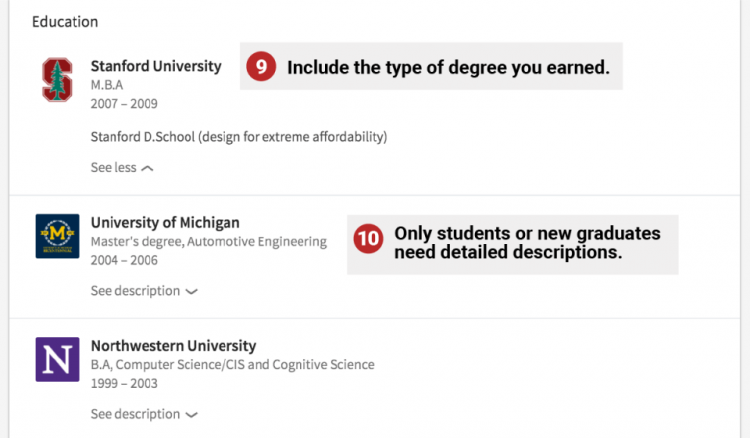
Task: Click chevron down under University of Michigan
Action: pyautogui.click(x=192, y=292)
